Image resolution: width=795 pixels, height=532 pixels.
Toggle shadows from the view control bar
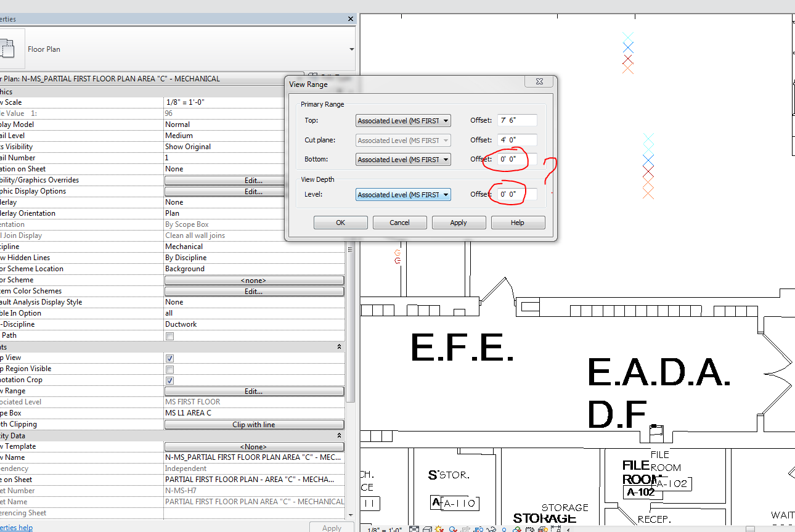point(452,528)
